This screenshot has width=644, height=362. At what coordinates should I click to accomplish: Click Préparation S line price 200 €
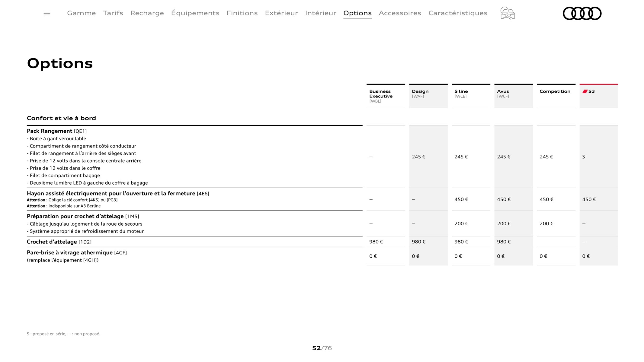[x=461, y=224]
